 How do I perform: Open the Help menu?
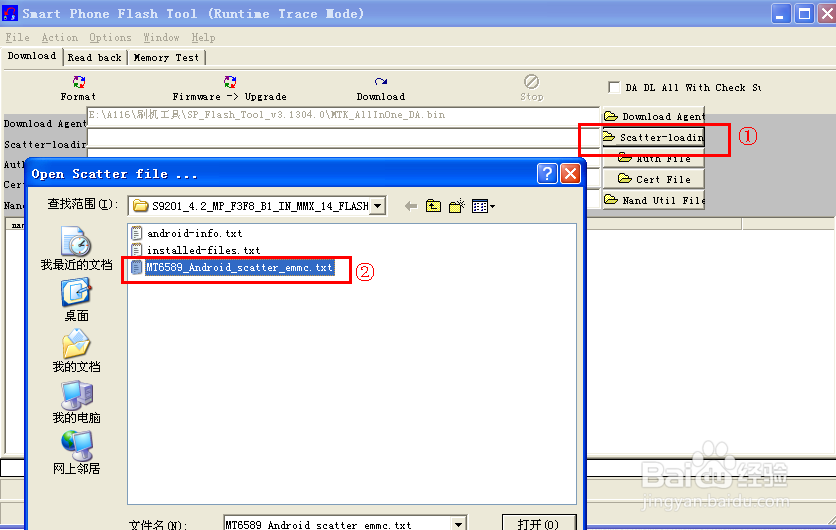point(203,37)
